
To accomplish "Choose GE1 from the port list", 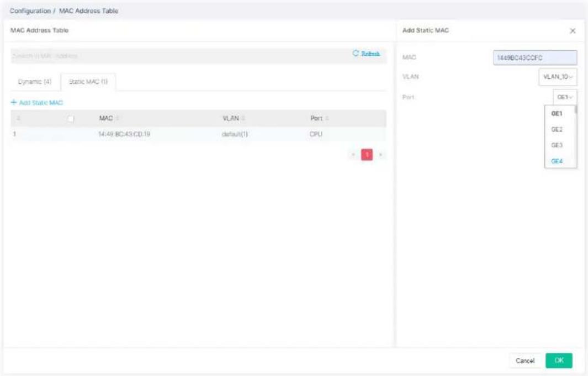I will (x=557, y=113).
